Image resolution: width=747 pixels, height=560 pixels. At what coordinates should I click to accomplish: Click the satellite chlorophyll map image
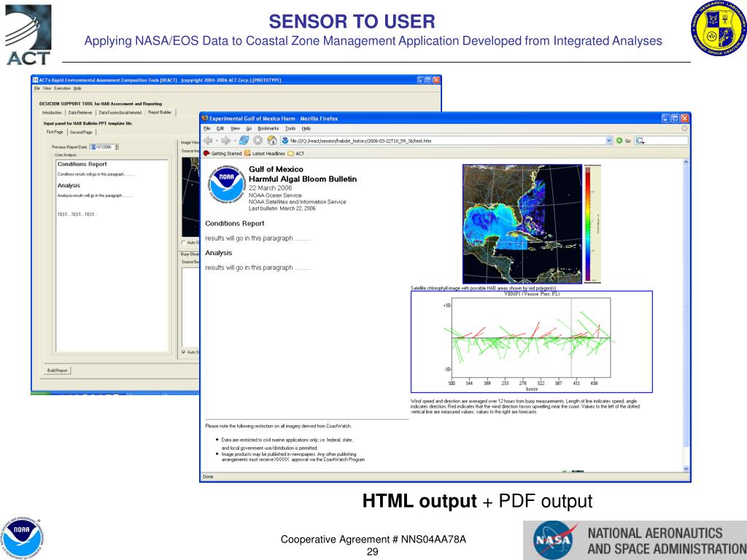click(522, 224)
